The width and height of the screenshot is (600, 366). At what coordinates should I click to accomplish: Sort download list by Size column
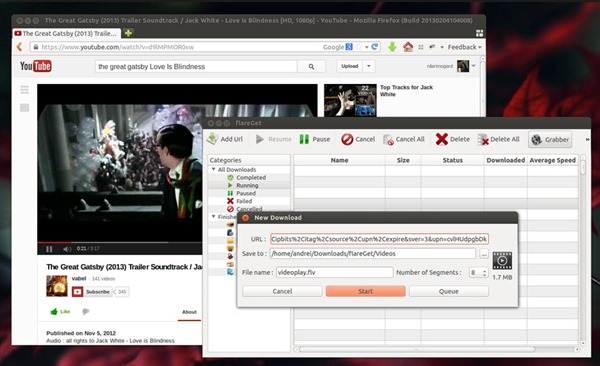tap(403, 160)
